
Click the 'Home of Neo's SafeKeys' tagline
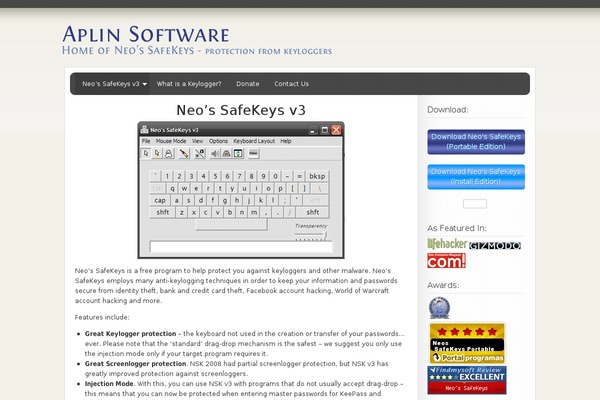click(x=128, y=50)
